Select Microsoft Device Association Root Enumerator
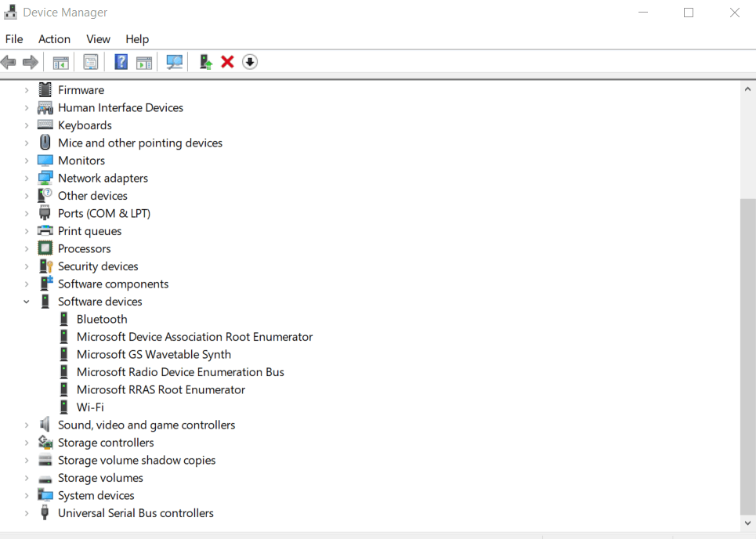The width and height of the screenshot is (756, 539). pos(195,337)
